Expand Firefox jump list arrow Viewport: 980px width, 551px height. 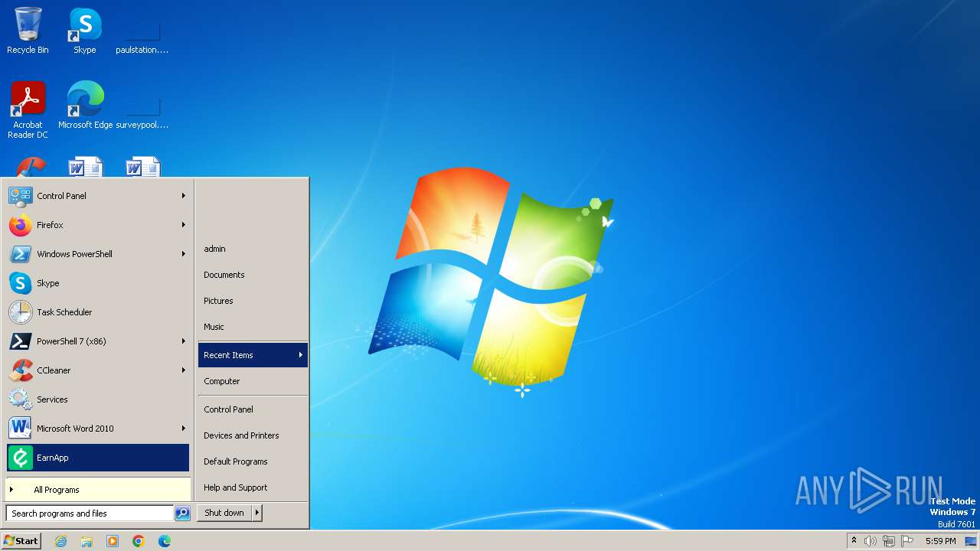(x=184, y=225)
